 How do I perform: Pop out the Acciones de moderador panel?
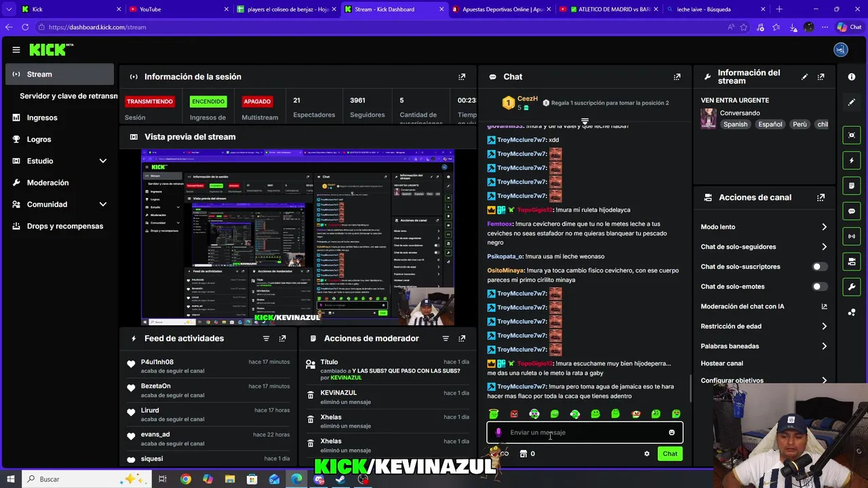click(462, 338)
